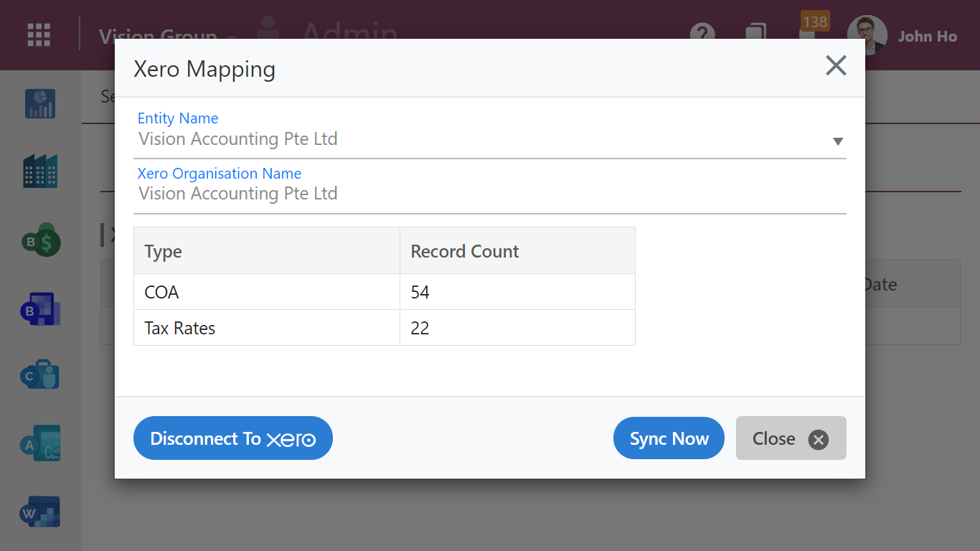The width and height of the screenshot is (980, 551).
Task: Click the Tax Rates record count 22
Action: [517, 328]
